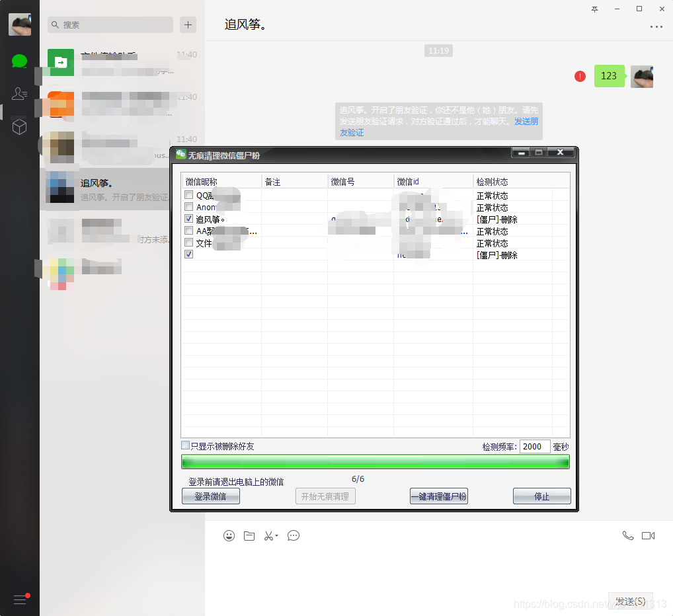The height and width of the screenshot is (616, 673).
Task: Open the emoji picker in chat toolbar
Action: click(229, 536)
